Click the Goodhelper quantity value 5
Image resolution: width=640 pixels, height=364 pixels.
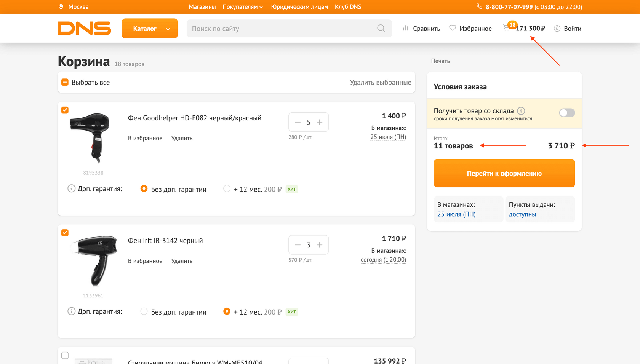309,122
